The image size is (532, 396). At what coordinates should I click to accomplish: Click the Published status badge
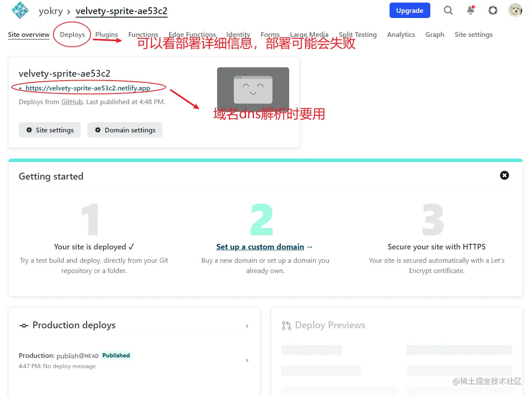[116, 355]
